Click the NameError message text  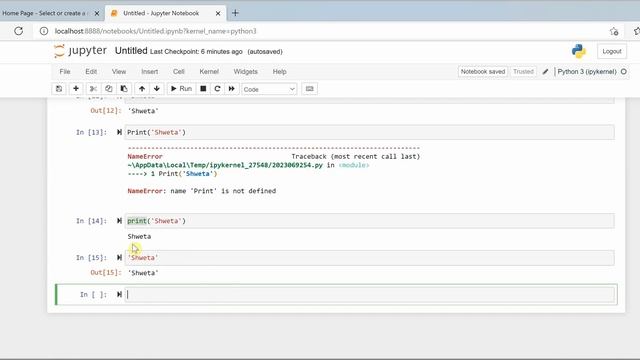click(202, 191)
